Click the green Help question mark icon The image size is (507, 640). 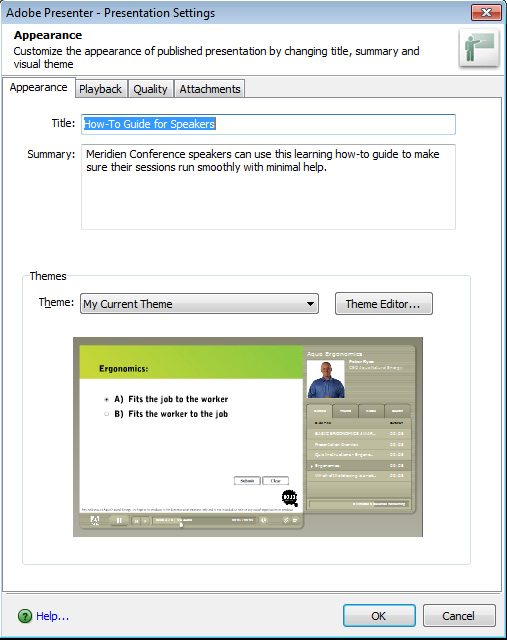tap(25, 616)
